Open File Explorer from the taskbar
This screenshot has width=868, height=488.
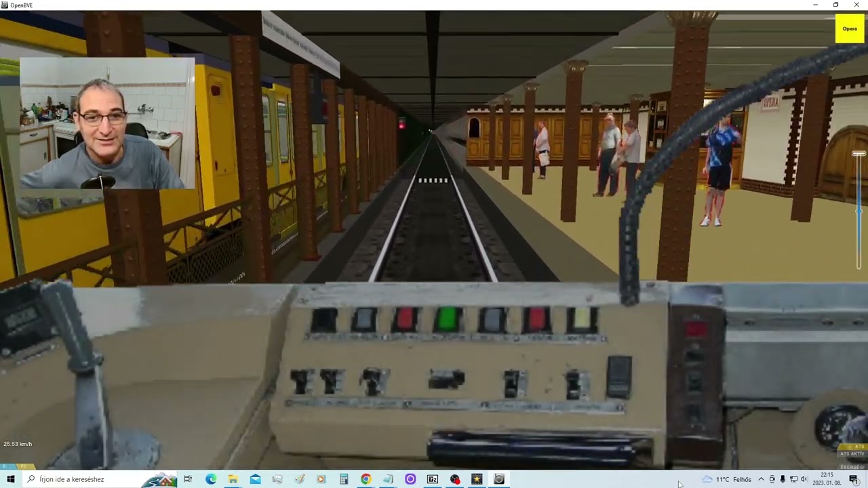pyautogui.click(x=233, y=479)
